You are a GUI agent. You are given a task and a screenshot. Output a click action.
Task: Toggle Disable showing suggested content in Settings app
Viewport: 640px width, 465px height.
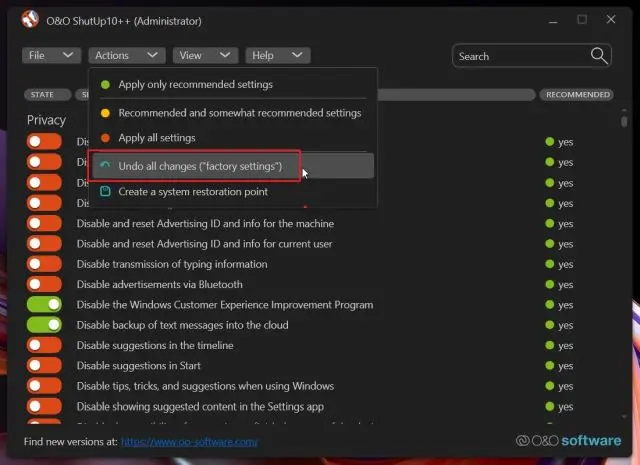tap(44, 406)
